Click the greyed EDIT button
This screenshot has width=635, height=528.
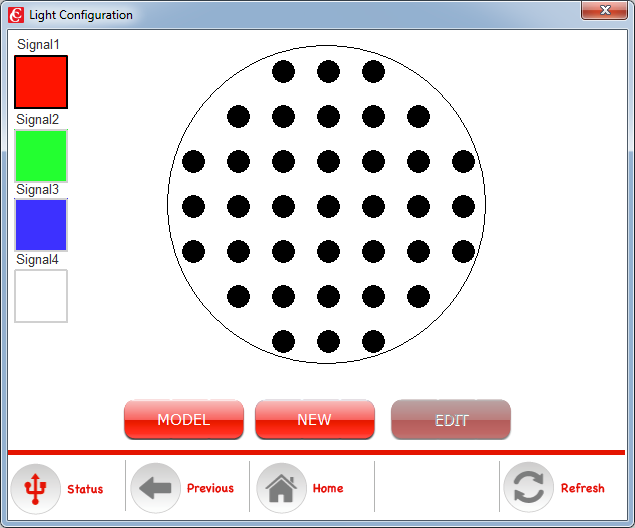(x=451, y=419)
